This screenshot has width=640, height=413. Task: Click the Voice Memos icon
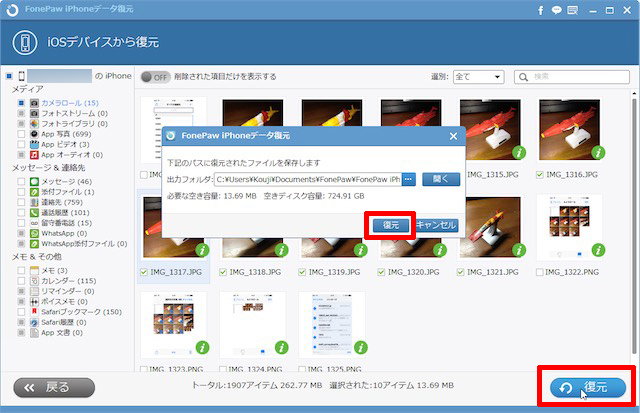tap(34, 302)
